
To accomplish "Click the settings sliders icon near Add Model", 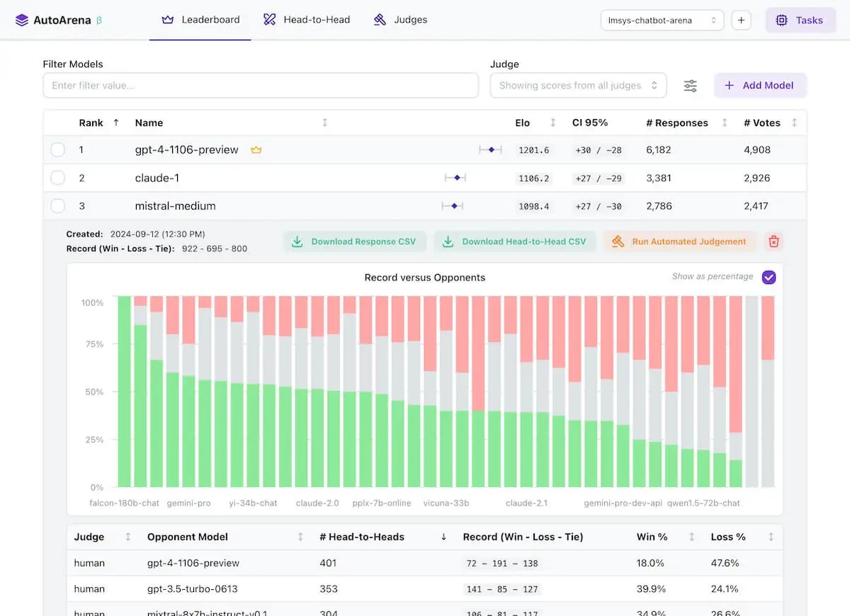I will (690, 86).
